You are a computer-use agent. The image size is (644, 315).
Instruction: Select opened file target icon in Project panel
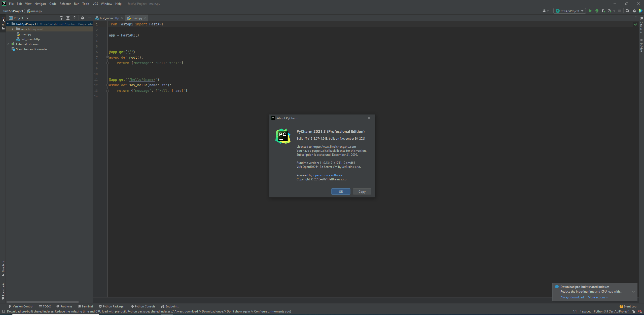(61, 18)
